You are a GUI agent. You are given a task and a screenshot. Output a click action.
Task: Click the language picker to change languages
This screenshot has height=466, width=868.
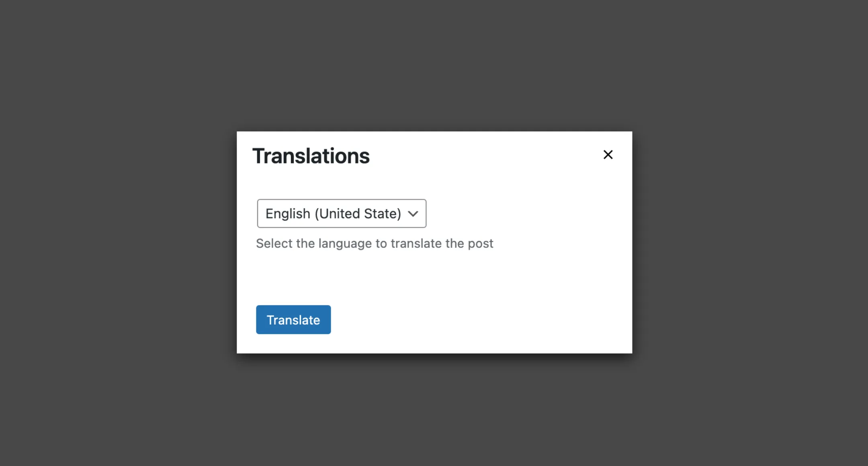point(342,213)
